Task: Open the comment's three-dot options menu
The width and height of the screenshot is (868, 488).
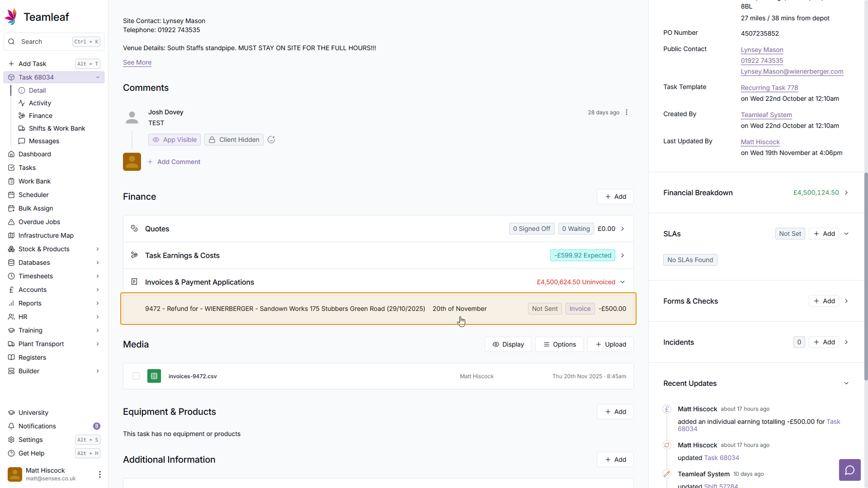Action: (x=627, y=113)
